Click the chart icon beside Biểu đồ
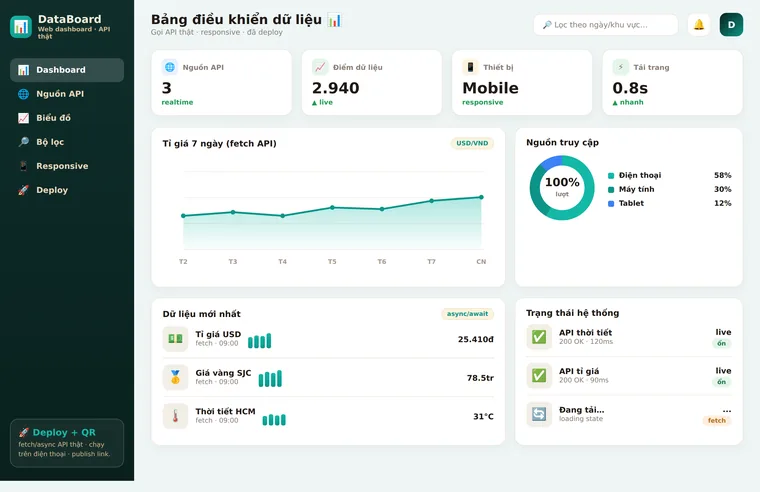760x492 pixels. pyautogui.click(x=23, y=118)
